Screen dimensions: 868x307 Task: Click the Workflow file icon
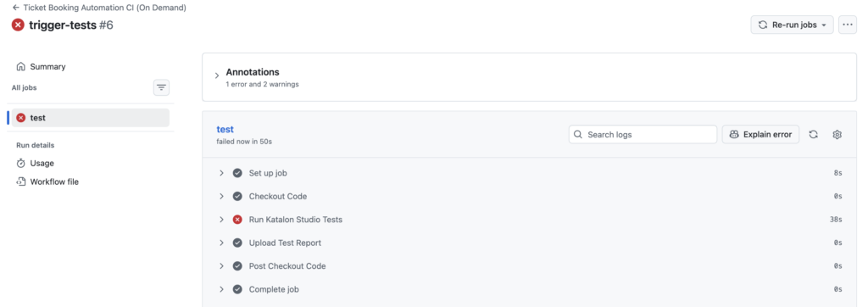pos(21,181)
